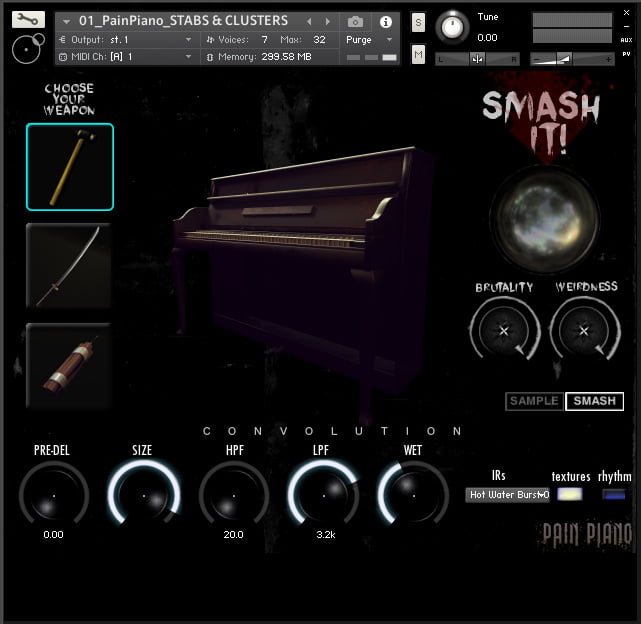
Task: Open the IRs Hot Water Burst dropdown
Action: (507, 495)
